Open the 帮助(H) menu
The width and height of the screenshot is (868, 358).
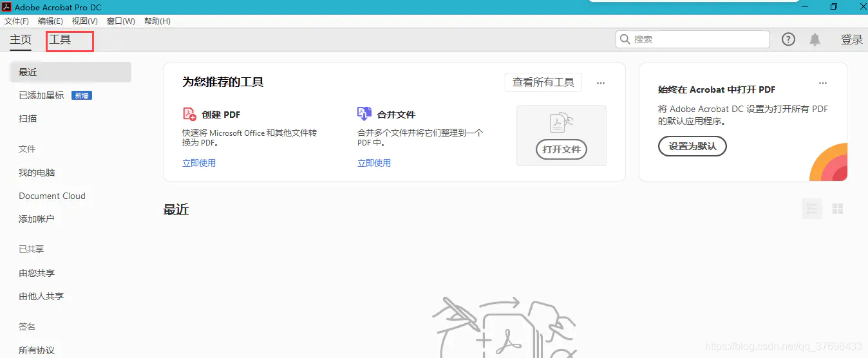click(157, 21)
